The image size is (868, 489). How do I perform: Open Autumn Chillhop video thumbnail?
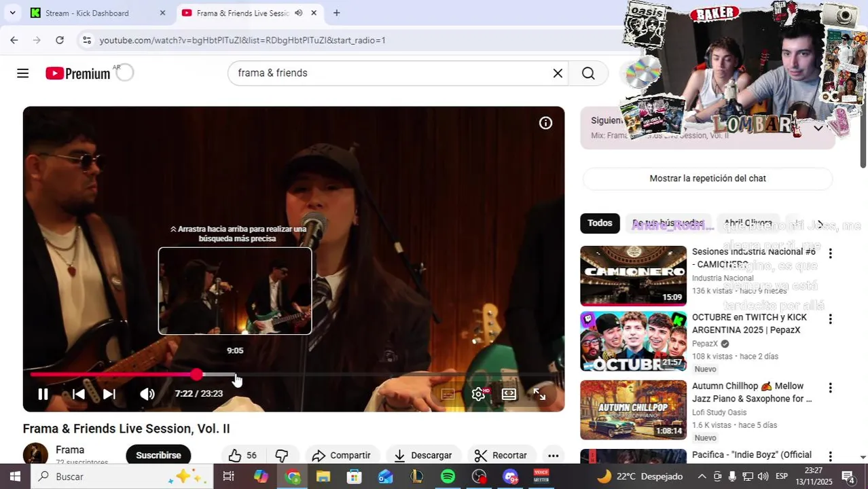click(x=633, y=410)
